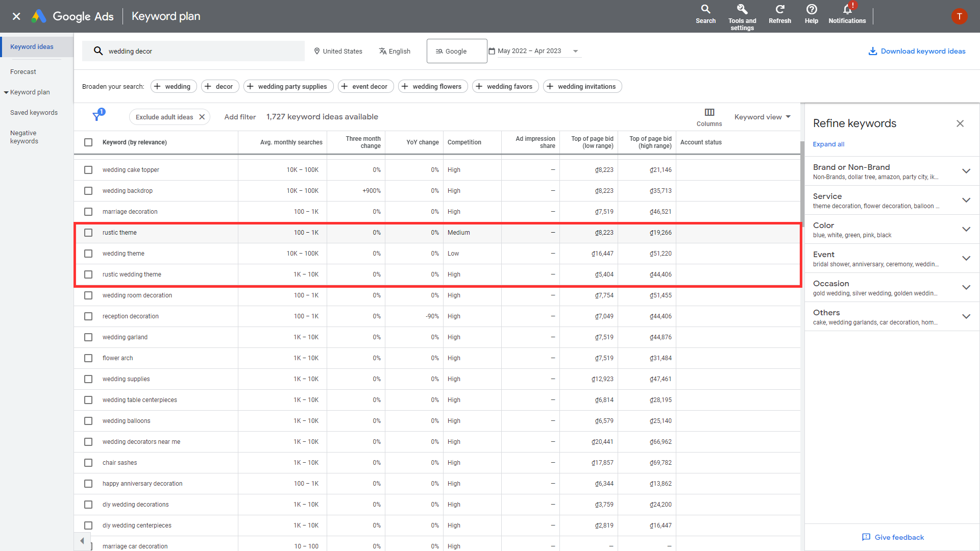Screen dimensions: 980x551
Task: Open the Keyword view dropdown
Action: point(763,117)
